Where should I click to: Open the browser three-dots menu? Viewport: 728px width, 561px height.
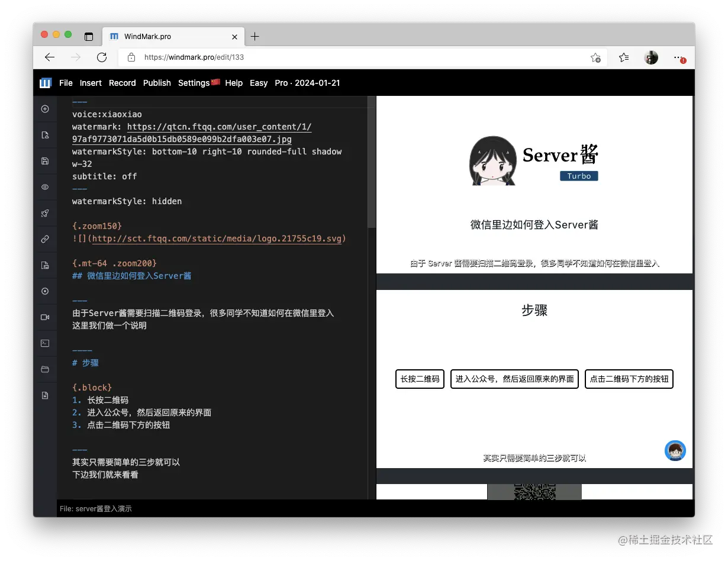(679, 57)
